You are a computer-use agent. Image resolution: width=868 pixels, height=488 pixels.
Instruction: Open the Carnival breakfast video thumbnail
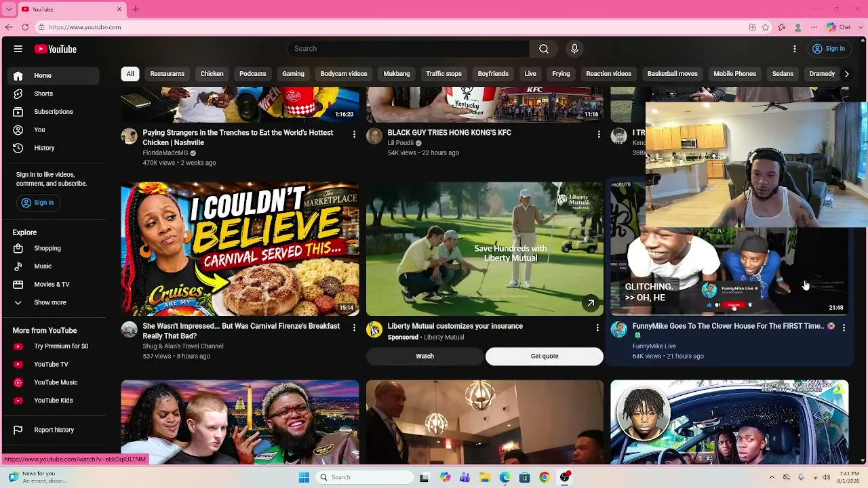coord(240,249)
